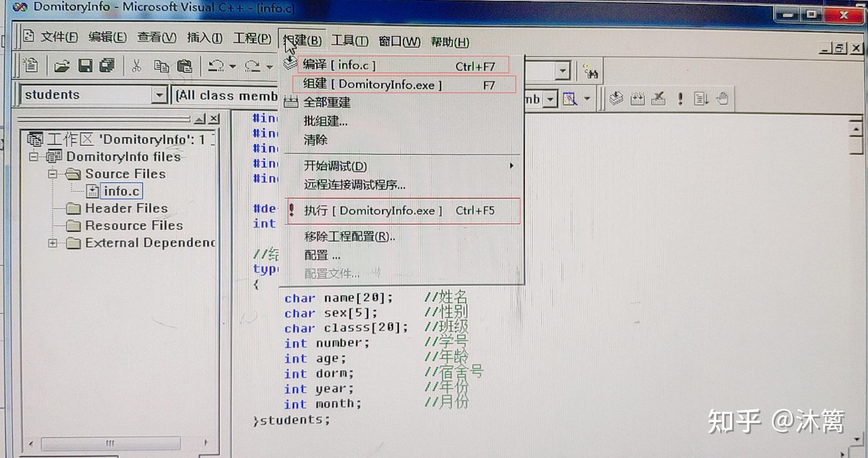This screenshot has height=458, width=868.
Task: Click the Copy icon on the standard toolbar
Action: click(x=162, y=66)
